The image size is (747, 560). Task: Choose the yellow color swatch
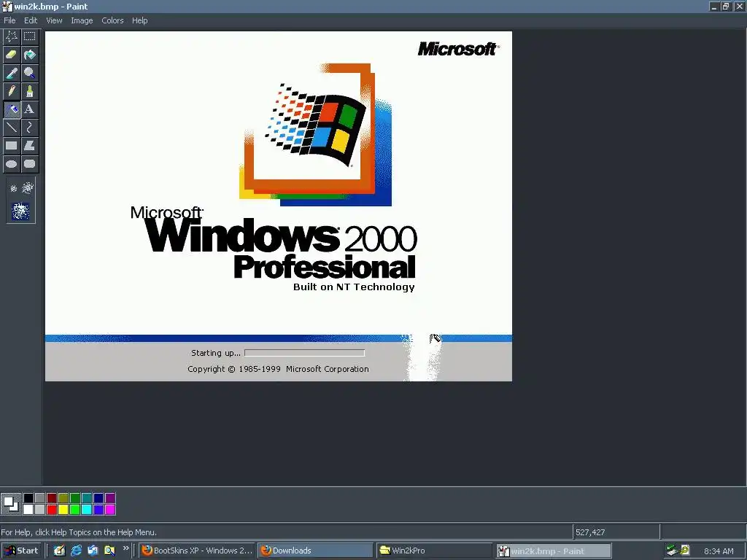pos(63,510)
